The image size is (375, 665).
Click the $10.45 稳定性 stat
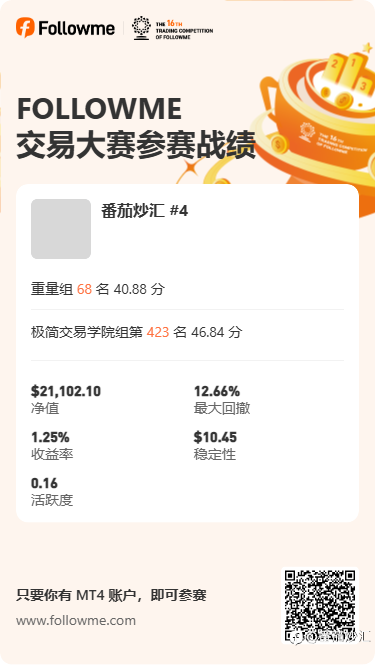coord(215,445)
